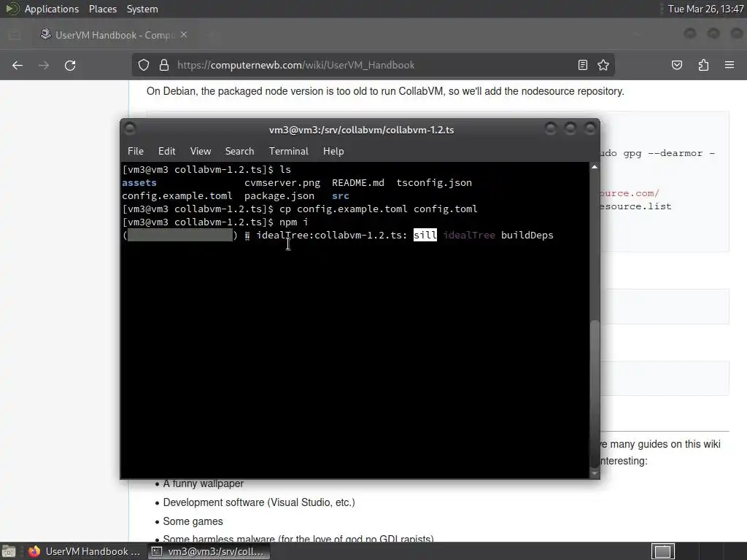The image size is (747, 560).
Task: Click the blue 'src' directory name
Action: point(341,195)
